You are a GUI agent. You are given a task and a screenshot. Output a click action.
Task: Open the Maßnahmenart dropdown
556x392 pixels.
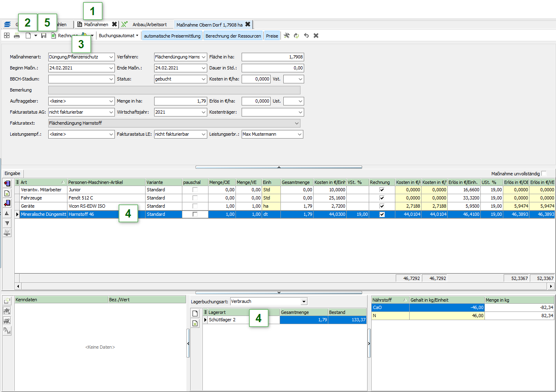111,57
